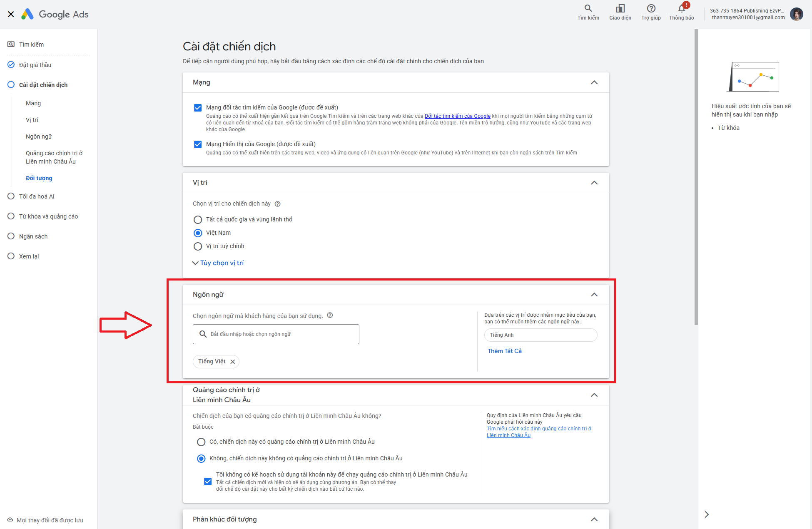Select Tất cả quốc gia và vùng lãnh thổ
This screenshot has height=529, width=812.
198,220
